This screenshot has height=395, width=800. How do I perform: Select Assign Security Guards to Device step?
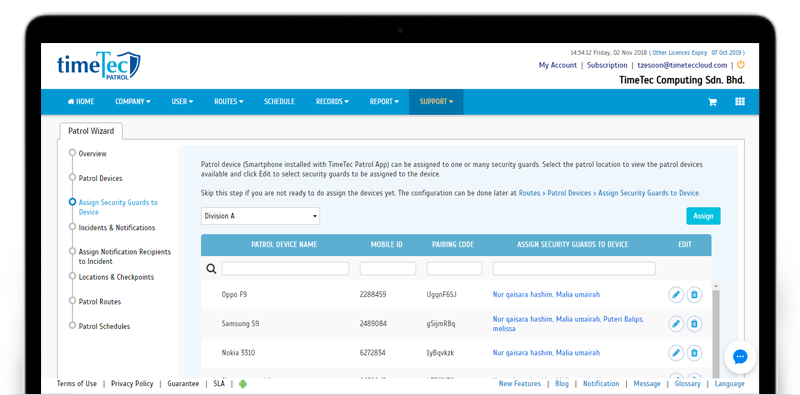point(118,207)
